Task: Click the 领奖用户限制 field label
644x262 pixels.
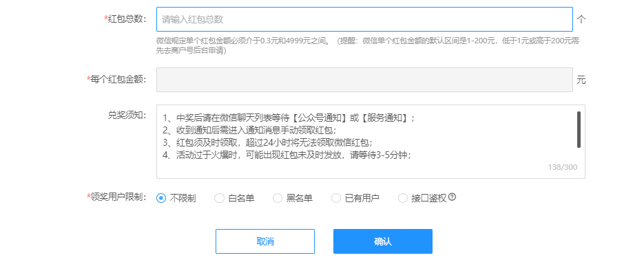Action: [116, 197]
